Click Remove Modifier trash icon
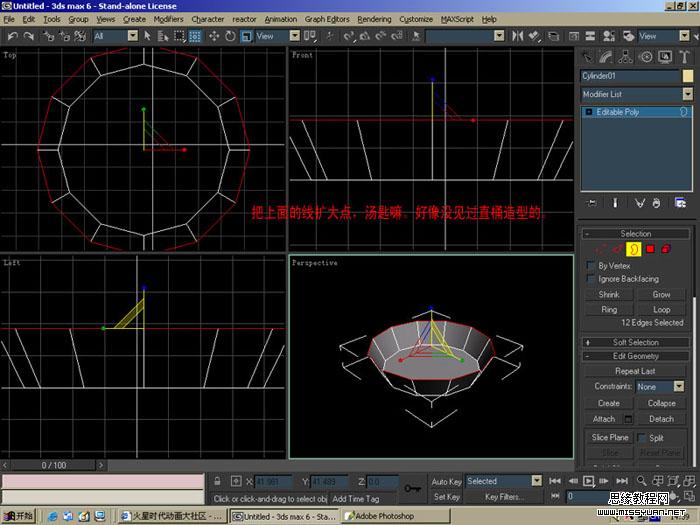This screenshot has width=700, height=525. point(656,203)
